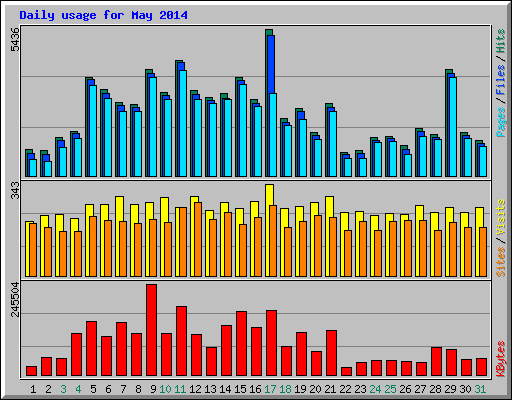This screenshot has height=400, width=512.
Task: Click day 24 on the x-axis
Action: (375, 389)
